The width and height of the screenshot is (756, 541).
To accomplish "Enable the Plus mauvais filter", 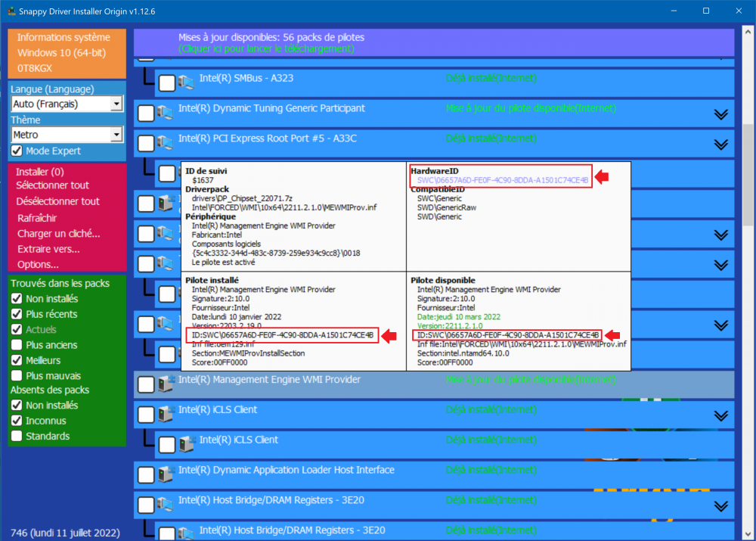I will [17, 375].
